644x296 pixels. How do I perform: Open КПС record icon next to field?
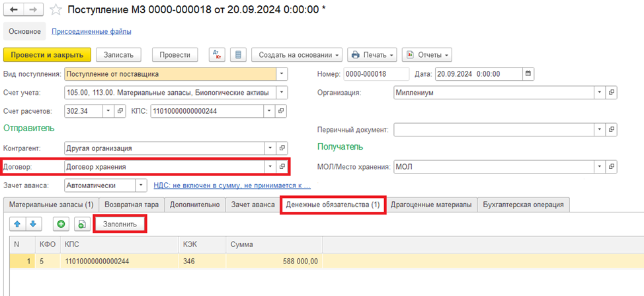click(x=282, y=111)
